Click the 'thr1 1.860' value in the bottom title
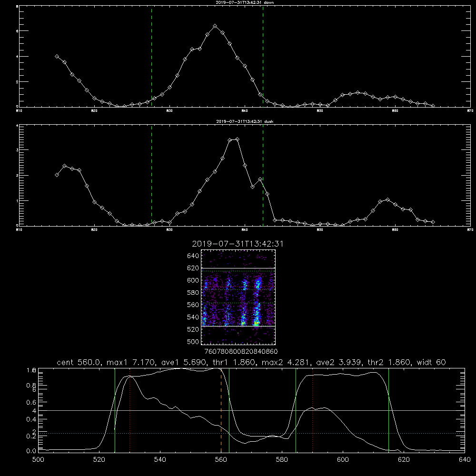The image size is (476, 476). (x=233, y=362)
